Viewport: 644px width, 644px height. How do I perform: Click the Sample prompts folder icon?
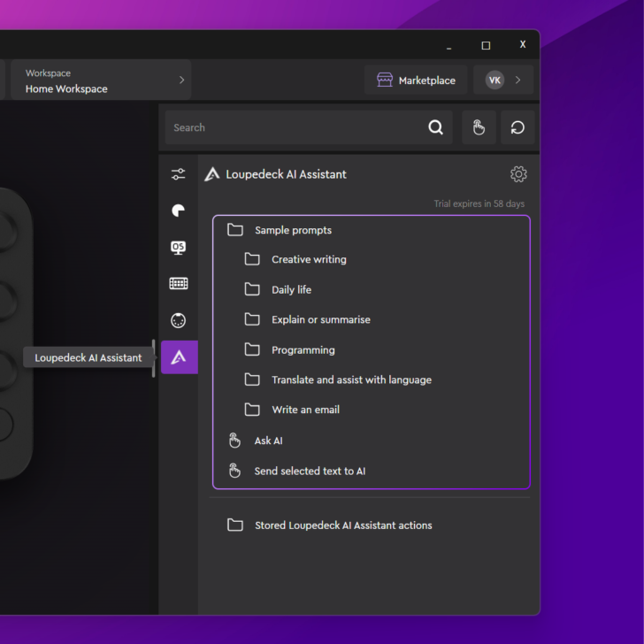(235, 230)
